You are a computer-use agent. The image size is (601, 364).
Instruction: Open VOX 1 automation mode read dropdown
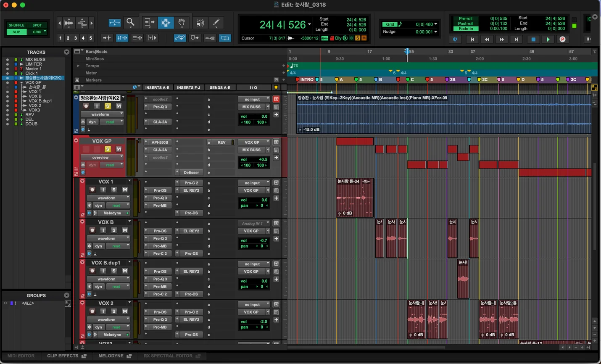coord(118,206)
